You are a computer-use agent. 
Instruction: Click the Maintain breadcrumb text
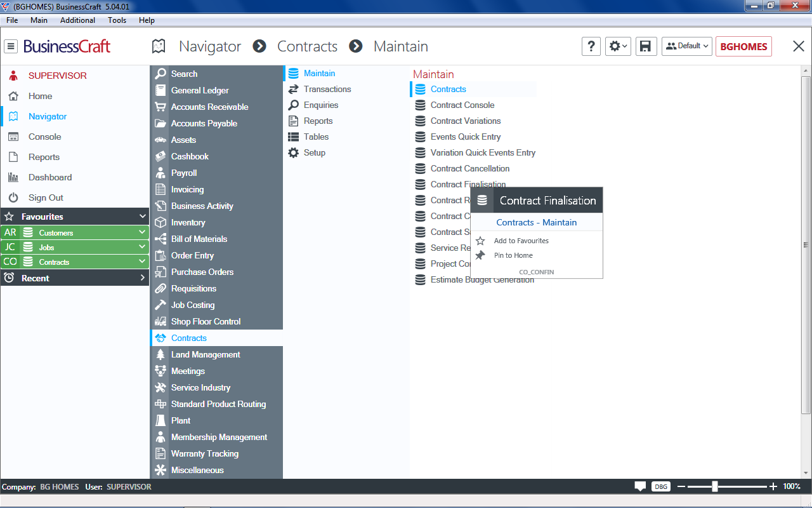(401, 46)
